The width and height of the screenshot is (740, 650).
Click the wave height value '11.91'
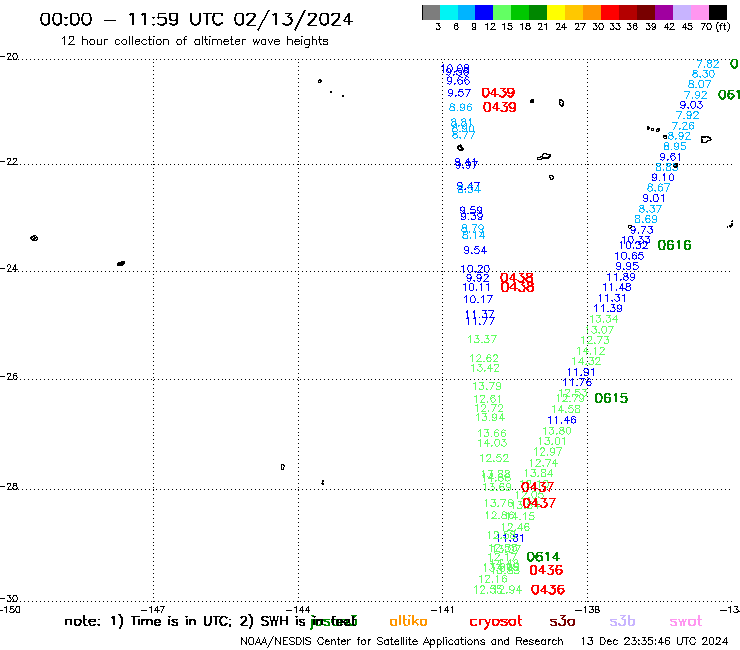click(x=581, y=372)
